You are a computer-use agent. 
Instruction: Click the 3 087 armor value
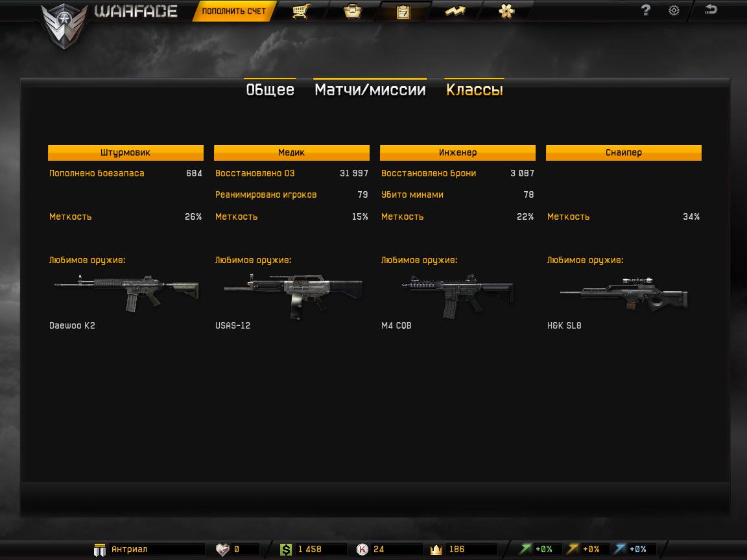point(522,173)
